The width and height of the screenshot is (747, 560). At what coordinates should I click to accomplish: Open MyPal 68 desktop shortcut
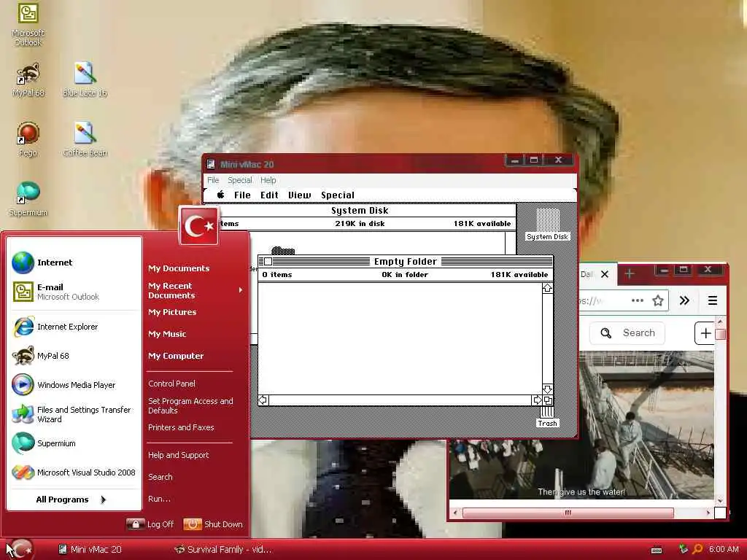[x=28, y=79]
